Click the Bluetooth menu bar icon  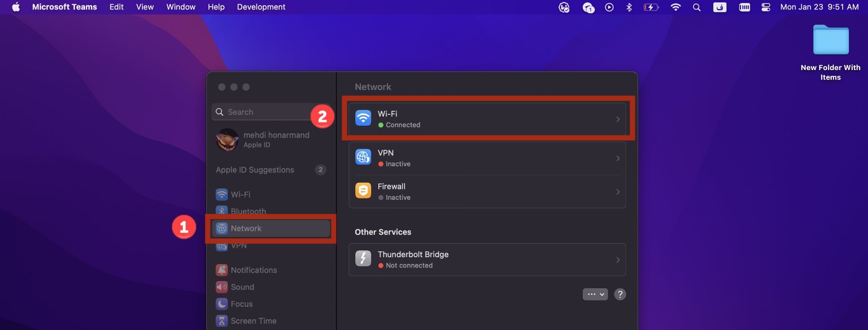(x=629, y=7)
